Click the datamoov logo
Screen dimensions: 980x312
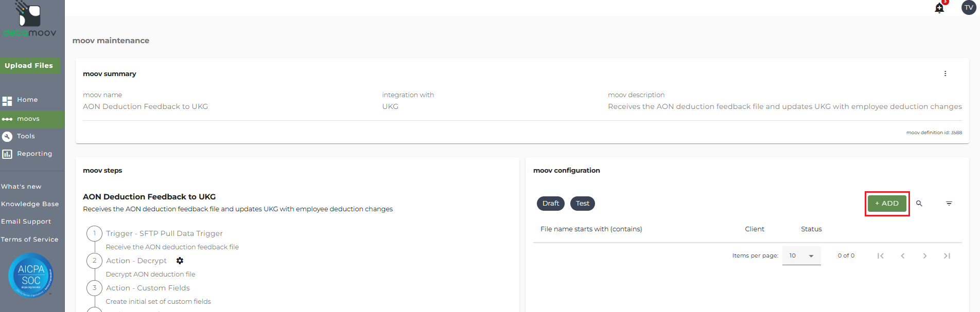click(x=30, y=20)
